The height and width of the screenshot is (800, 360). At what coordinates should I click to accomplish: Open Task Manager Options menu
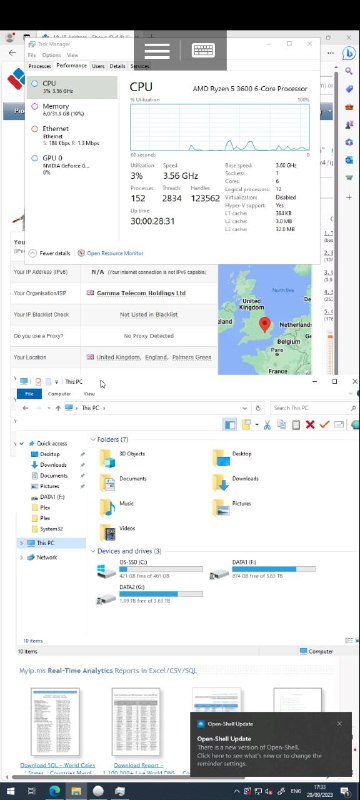51,55
